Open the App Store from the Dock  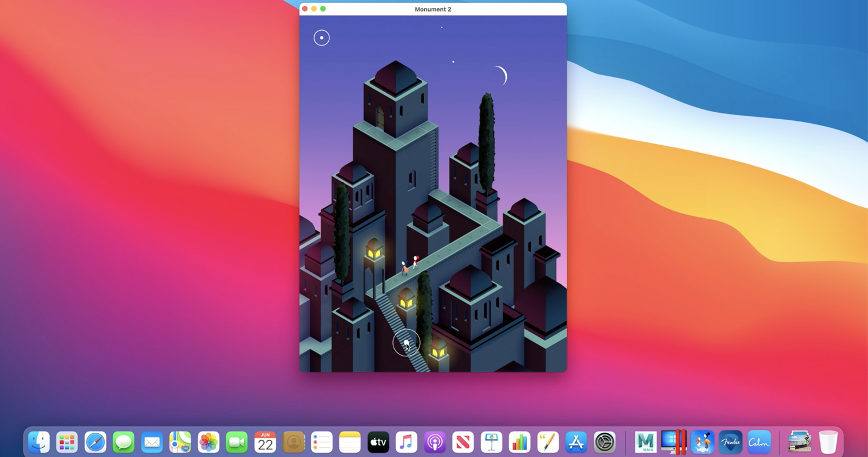pos(576,443)
